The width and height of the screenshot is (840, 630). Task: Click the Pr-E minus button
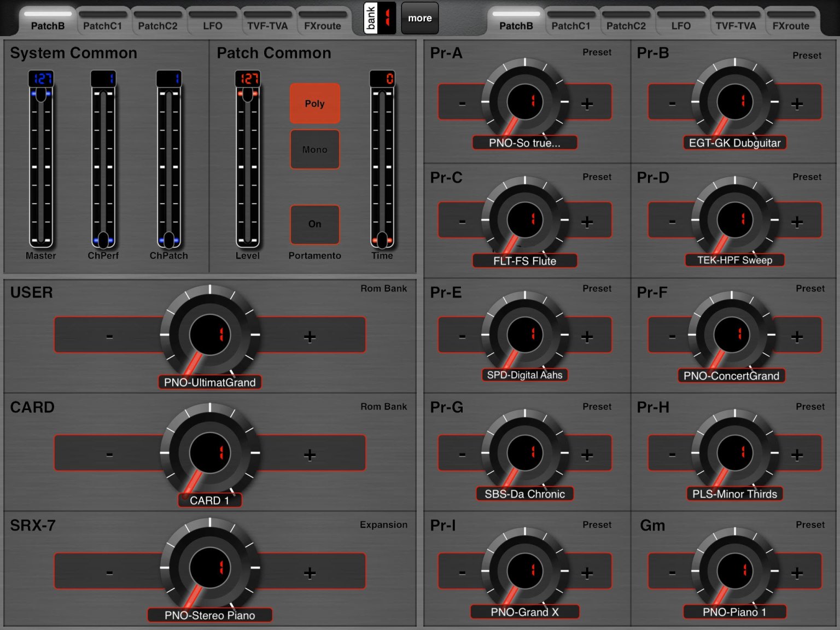click(462, 336)
